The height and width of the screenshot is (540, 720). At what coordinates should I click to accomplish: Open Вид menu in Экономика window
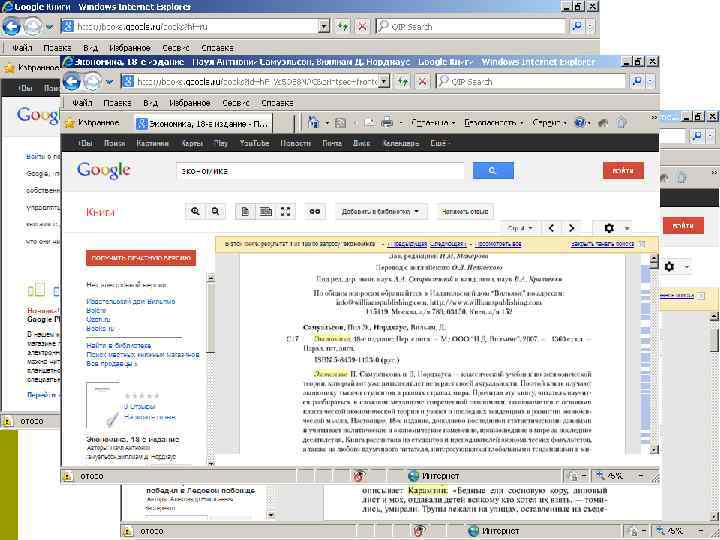pyautogui.click(x=150, y=103)
